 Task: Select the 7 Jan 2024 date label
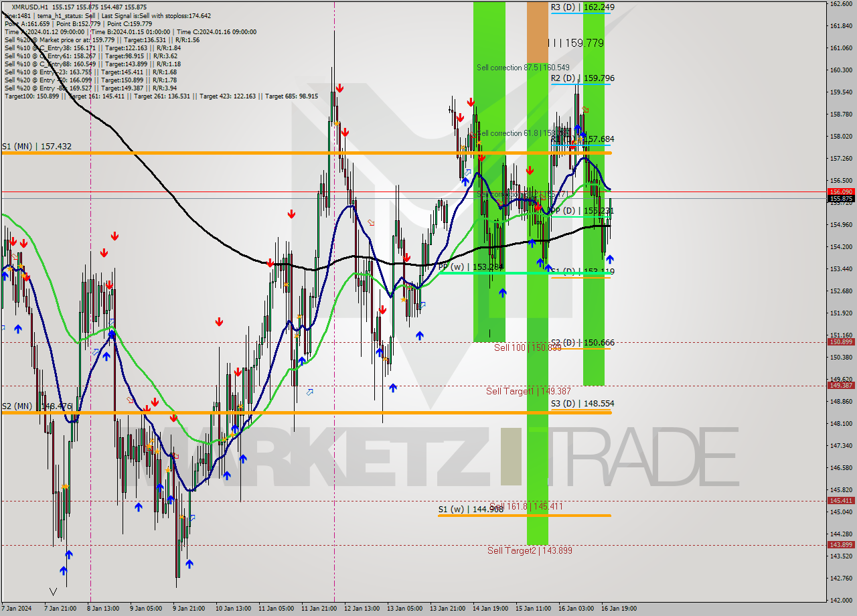[x=16, y=609]
